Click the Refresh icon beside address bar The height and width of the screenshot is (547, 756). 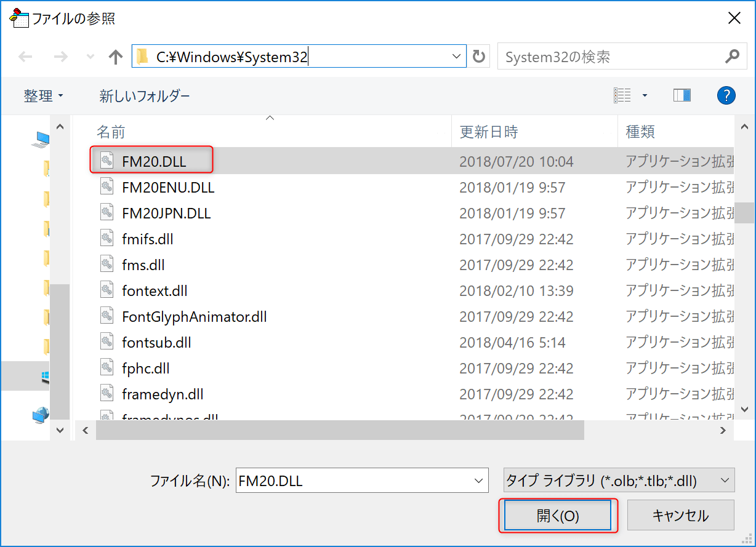point(478,57)
